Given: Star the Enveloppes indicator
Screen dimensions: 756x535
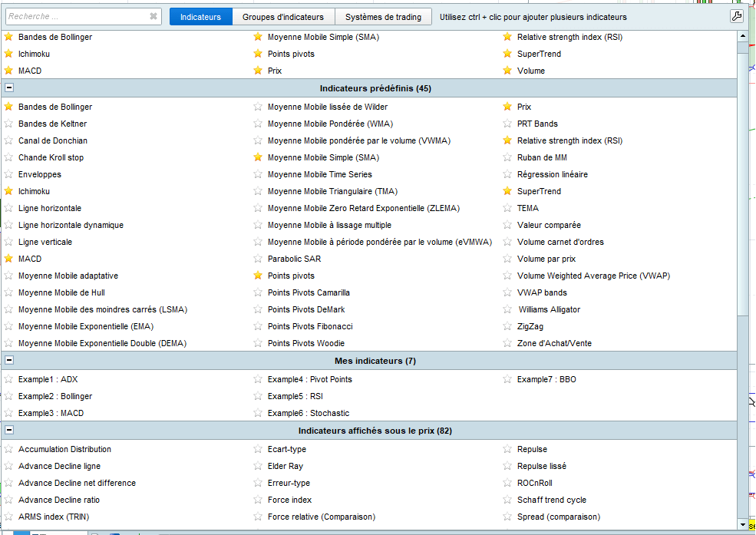Looking at the screenshot, I should [x=8, y=174].
